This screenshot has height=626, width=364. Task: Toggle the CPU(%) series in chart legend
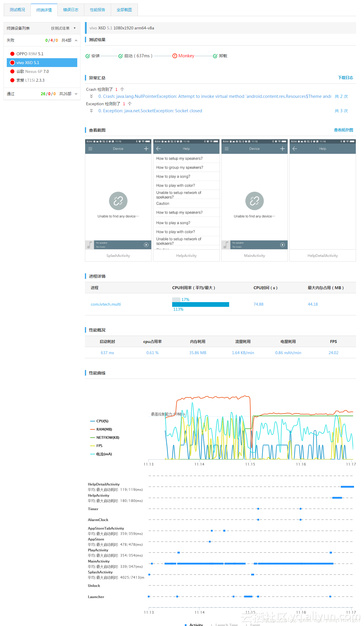click(x=99, y=421)
